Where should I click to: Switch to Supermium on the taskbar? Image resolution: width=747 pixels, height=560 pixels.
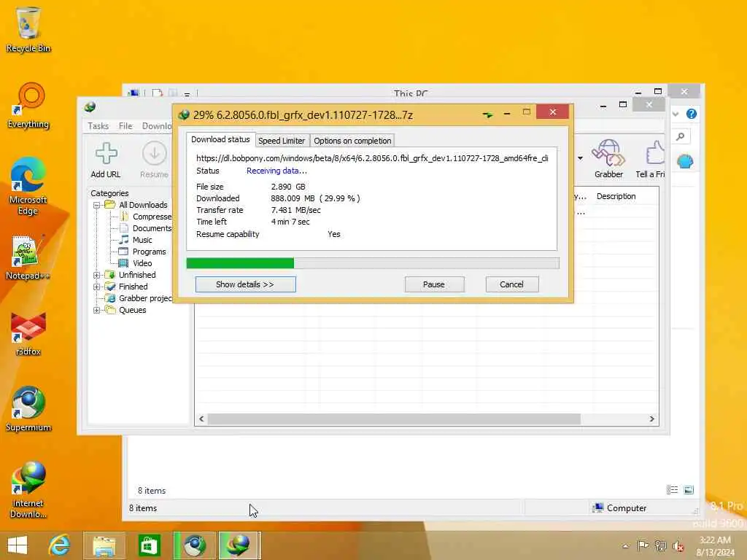click(194, 545)
